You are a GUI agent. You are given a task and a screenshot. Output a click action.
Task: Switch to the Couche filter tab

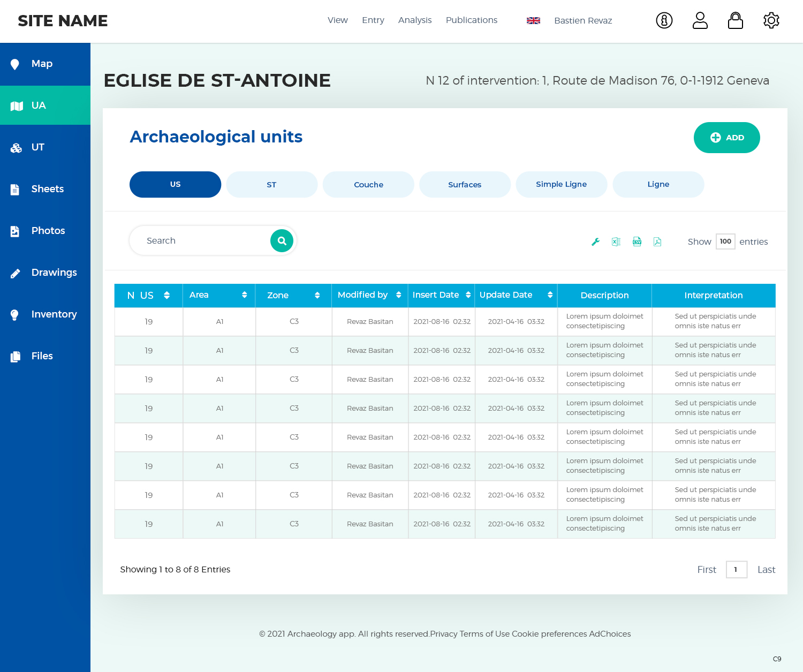tap(368, 184)
